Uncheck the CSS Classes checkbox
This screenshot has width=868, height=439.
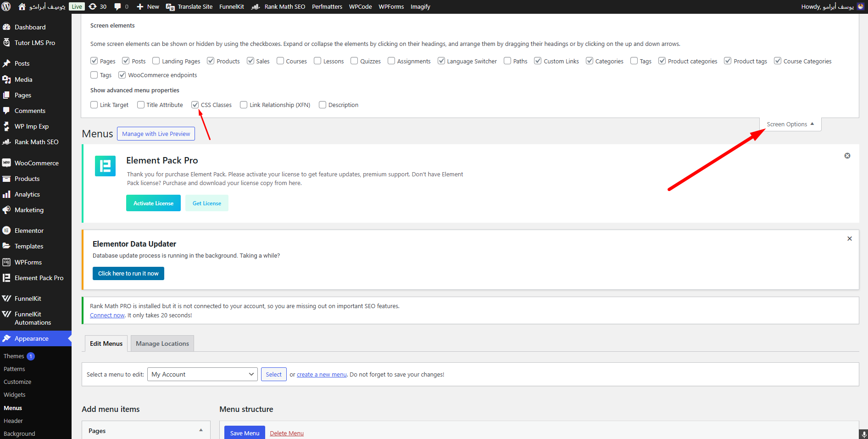(195, 105)
